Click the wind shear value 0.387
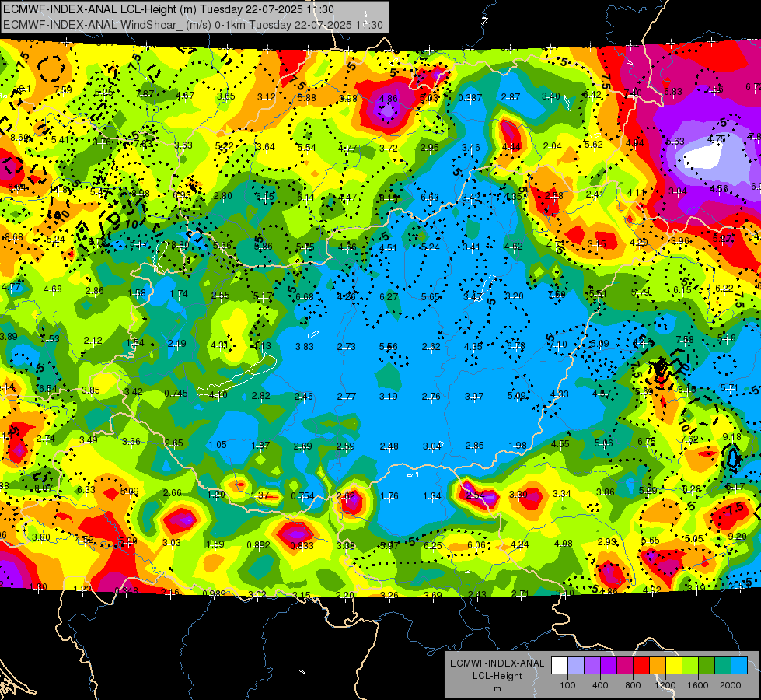The width and height of the screenshot is (761, 700). point(470,98)
